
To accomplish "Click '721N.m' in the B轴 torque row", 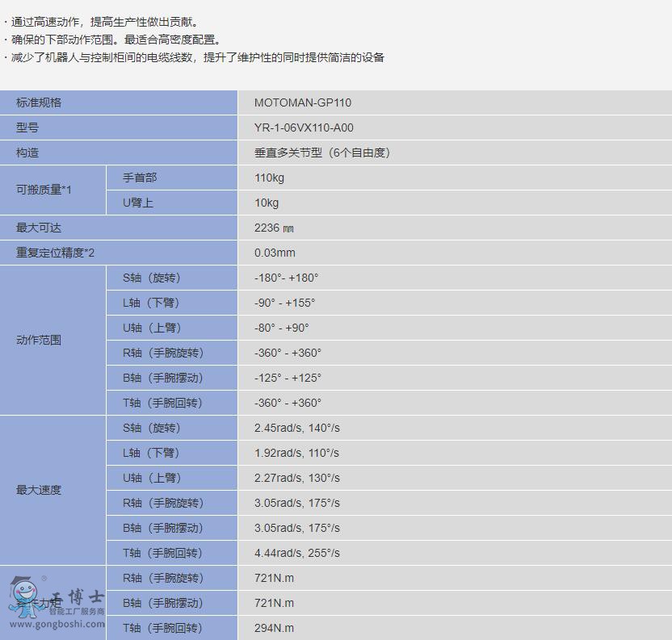I will [x=274, y=603].
